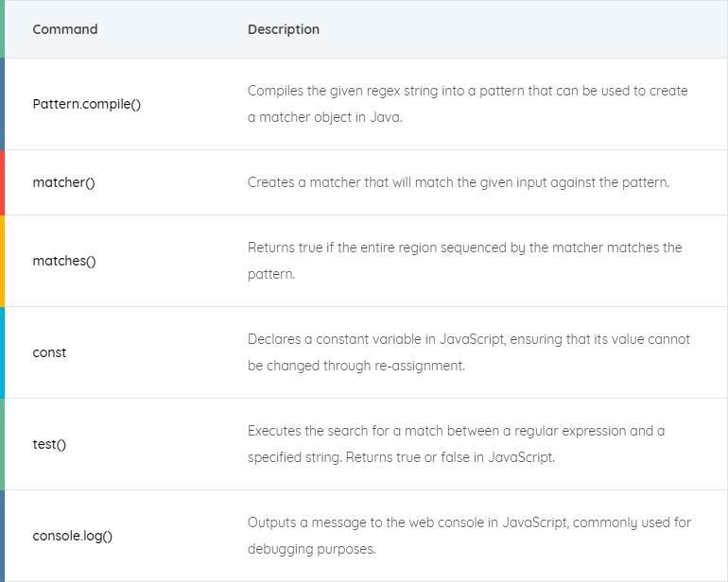Select the Pattern.compile() command cell
Screen dimensions: 728x582
coord(86,104)
